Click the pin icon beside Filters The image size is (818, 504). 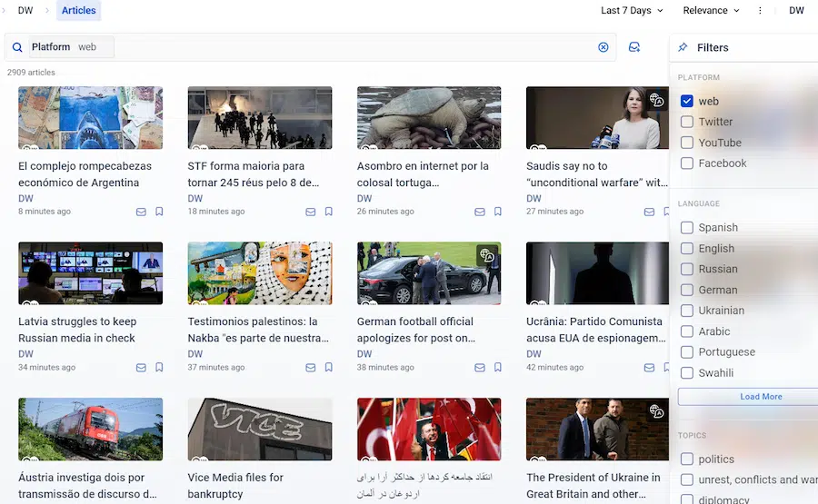point(683,47)
